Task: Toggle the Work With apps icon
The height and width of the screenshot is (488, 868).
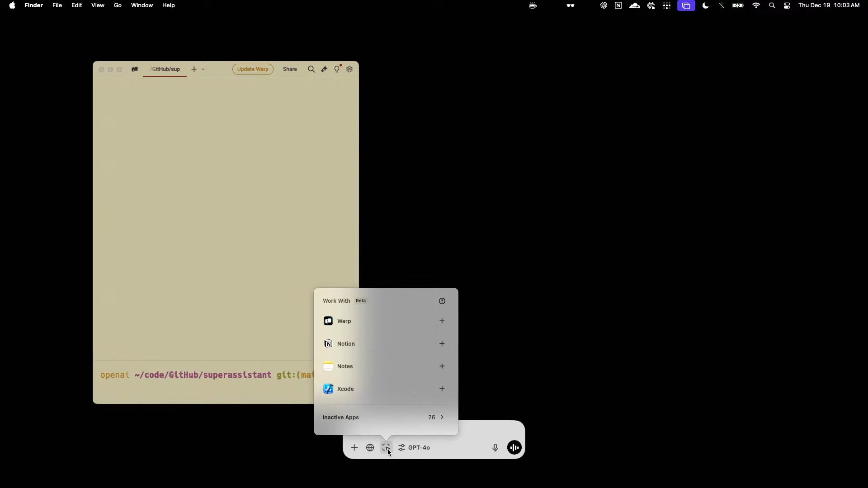Action: (x=386, y=447)
